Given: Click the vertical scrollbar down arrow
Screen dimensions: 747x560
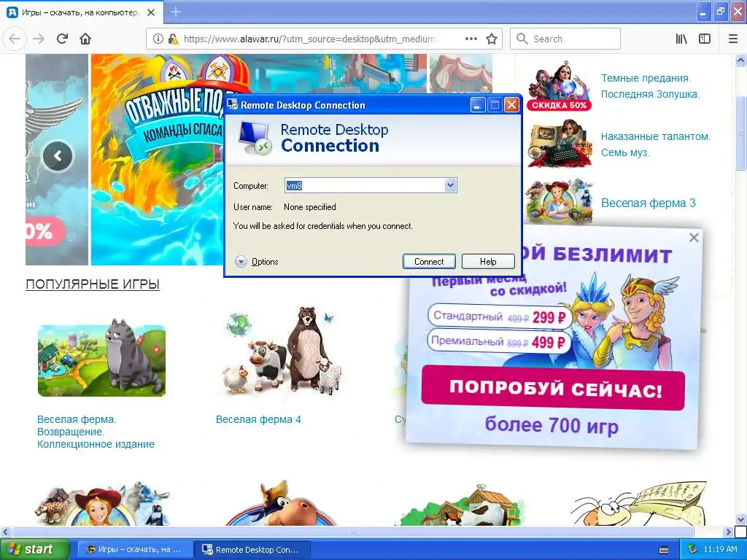Looking at the screenshot, I should pyautogui.click(x=740, y=519).
